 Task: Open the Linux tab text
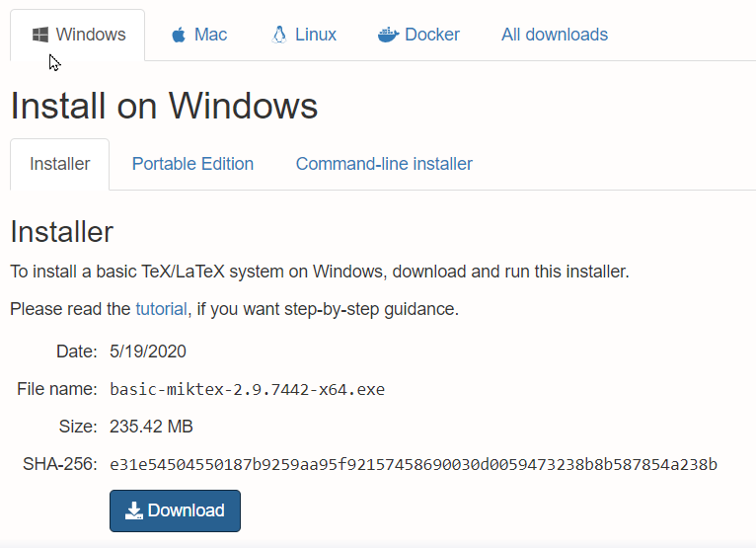click(x=316, y=35)
